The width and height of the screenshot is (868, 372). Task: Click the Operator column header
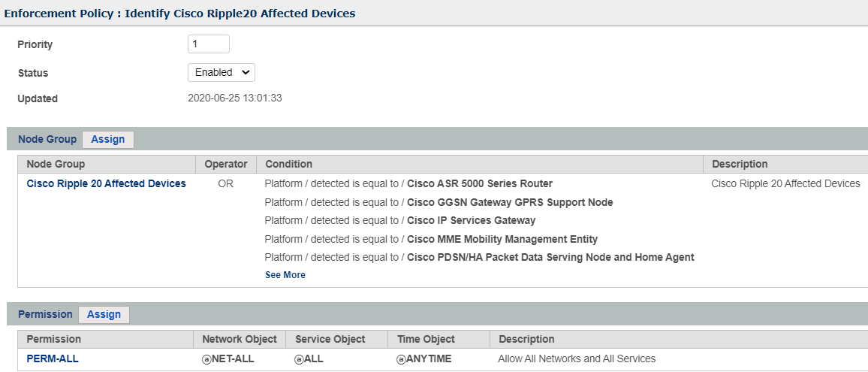tap(225, 164)
